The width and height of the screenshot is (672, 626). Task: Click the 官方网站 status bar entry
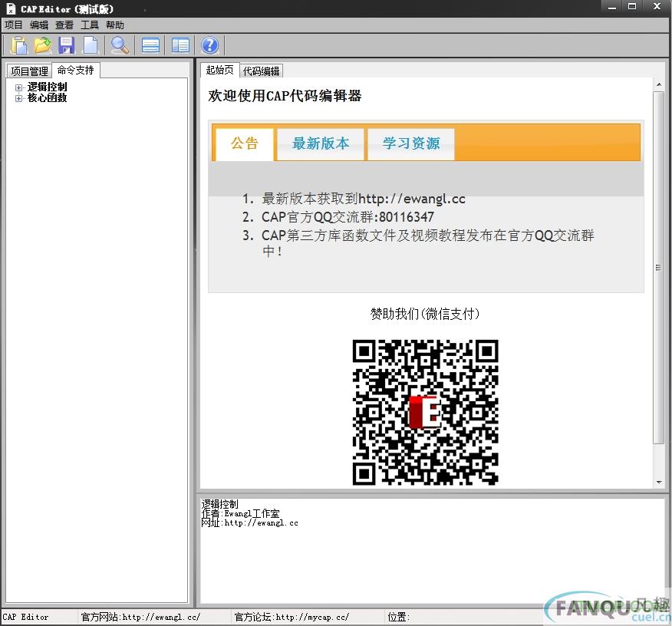140,617
